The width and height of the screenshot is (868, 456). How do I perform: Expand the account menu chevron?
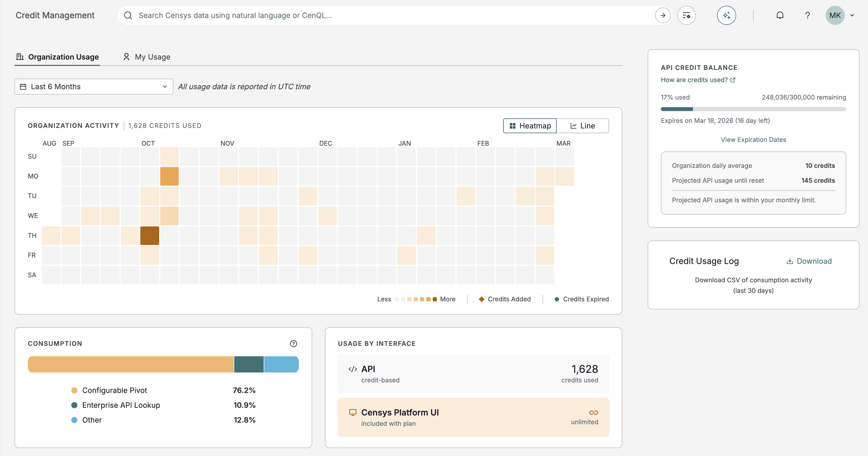tap(852, 16)
